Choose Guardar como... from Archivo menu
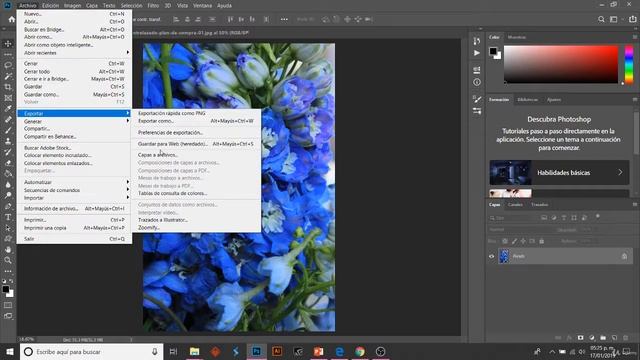The width and height of the screenshot is (640, 360). click(x=74, y=94)
